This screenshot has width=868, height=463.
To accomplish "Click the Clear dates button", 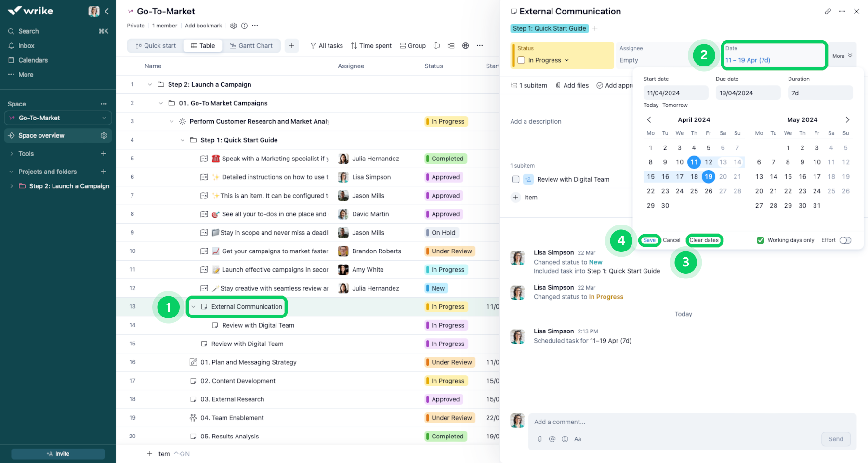I will 704,240.
